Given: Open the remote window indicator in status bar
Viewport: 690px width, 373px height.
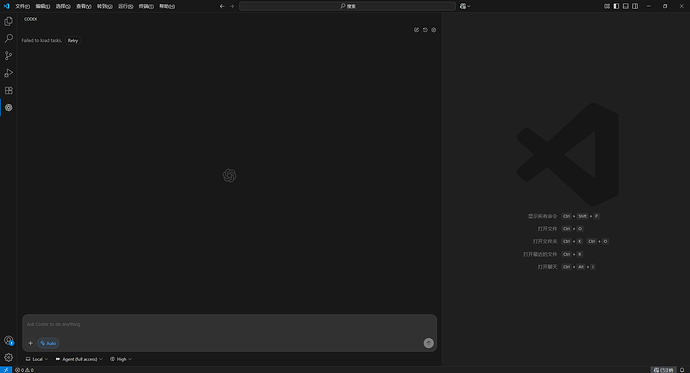Looking at the screenshot, I should coord(6,370).
